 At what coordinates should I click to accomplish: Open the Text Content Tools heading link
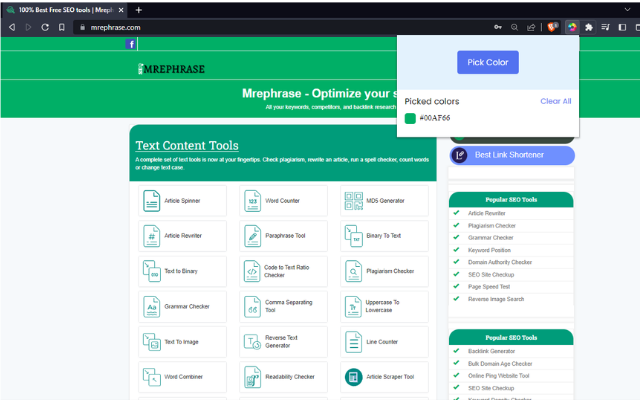point(187,145)
